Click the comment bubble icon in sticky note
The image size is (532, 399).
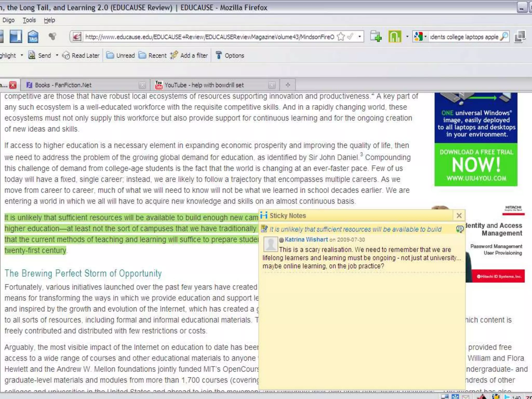[x=460, y=229]
